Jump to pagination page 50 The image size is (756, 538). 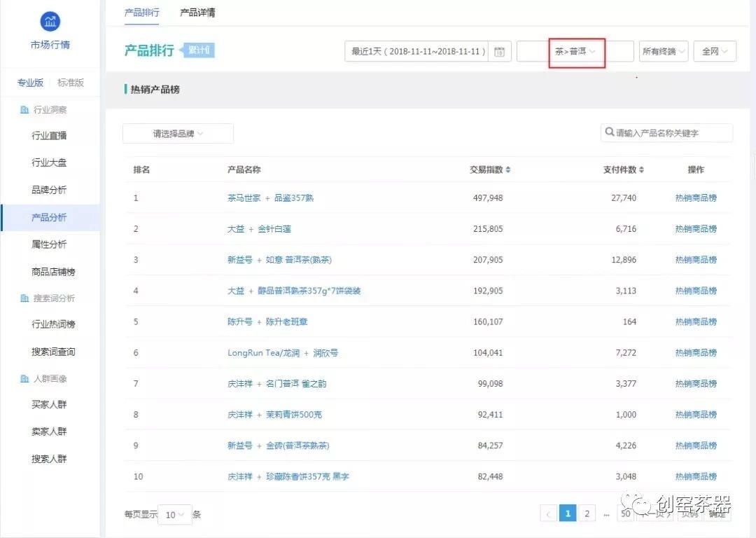tap(625, 513)
